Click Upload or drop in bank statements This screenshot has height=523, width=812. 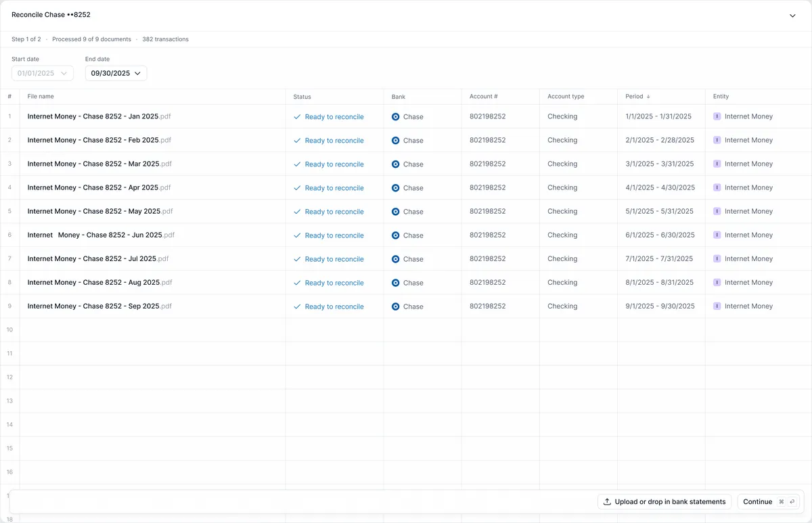(x=664, y=502)
